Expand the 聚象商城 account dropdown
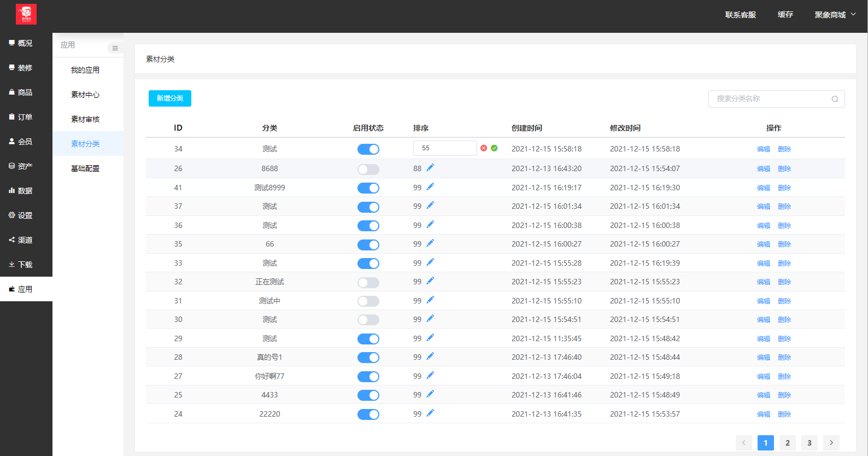868x456 pixels. [835, 15]
